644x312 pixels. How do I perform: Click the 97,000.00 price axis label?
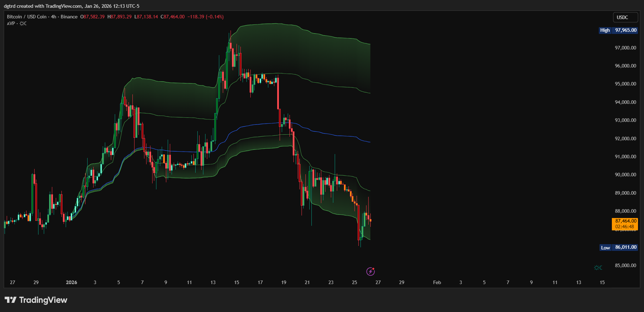626,48
